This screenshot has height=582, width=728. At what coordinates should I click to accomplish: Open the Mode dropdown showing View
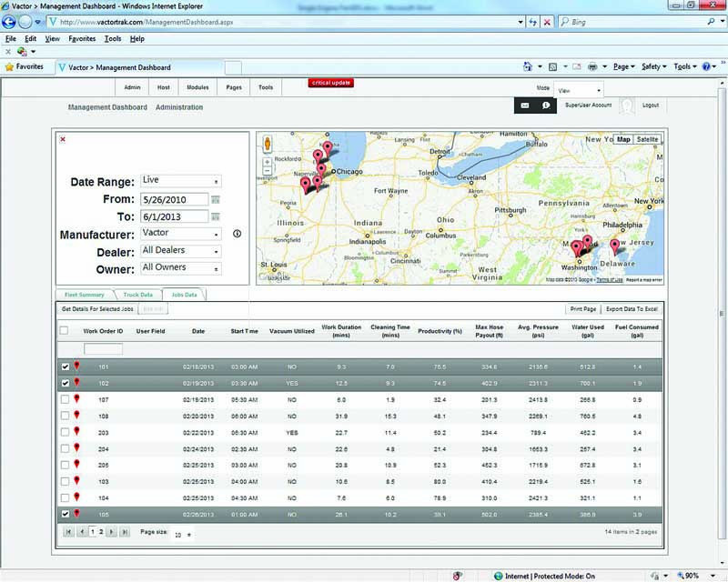[x=579, y=91]
